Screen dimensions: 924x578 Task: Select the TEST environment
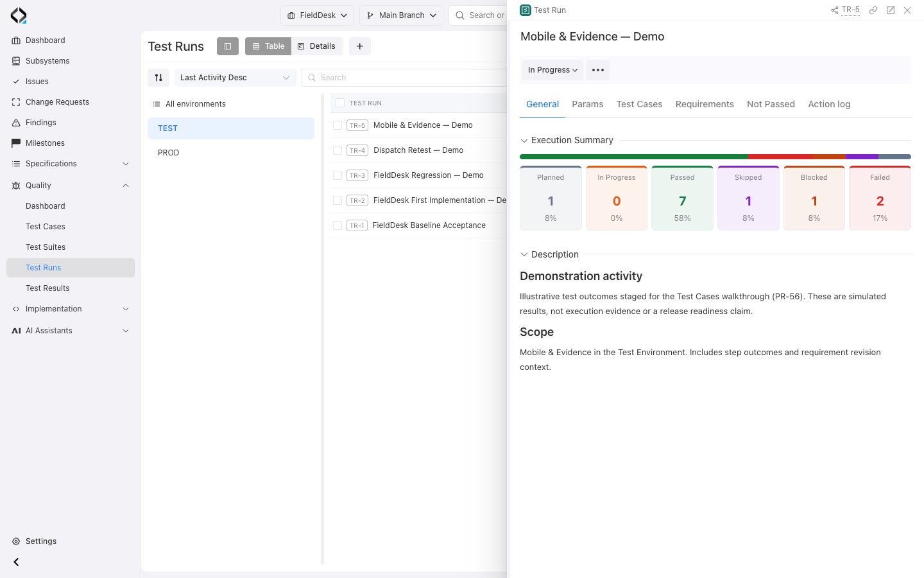click(231, 128)
